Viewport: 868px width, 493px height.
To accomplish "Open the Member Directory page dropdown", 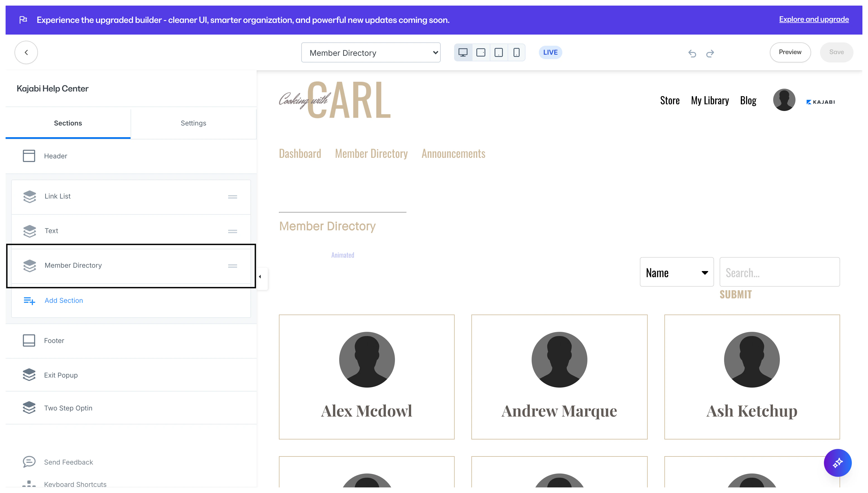I will pyautogui.click(x=370, y=52).
